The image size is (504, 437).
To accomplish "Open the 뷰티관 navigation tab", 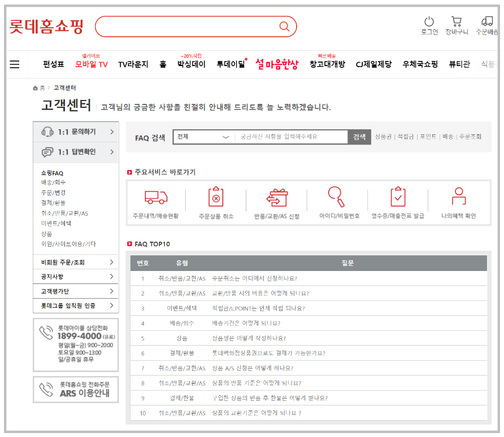I will coord(459,64).
